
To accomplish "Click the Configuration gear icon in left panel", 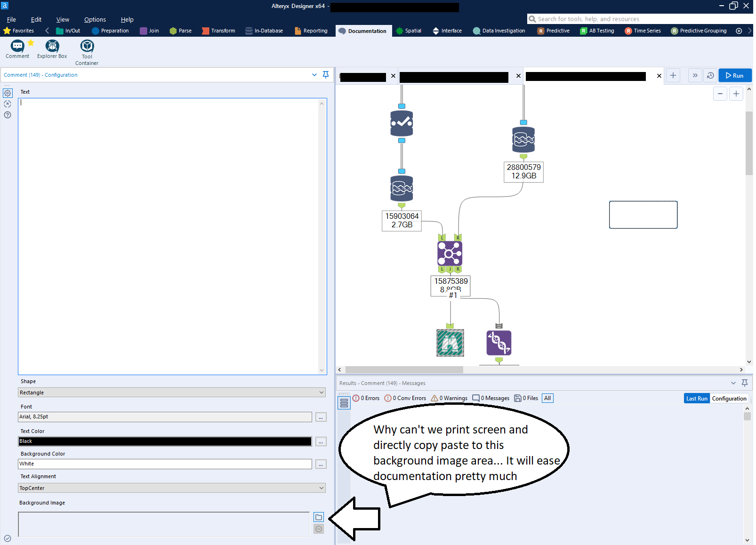I will pyautogui.click(x=8, y=93).
